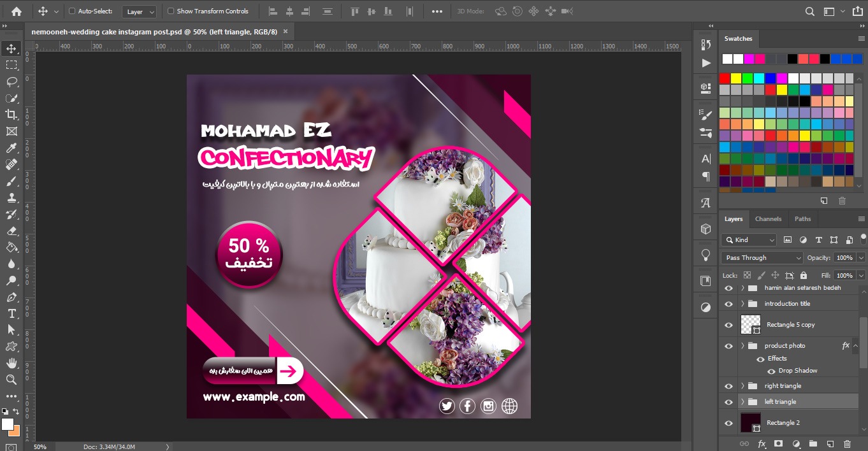Screen dimensions: 868x451
Task: Hide the 'hamin alan sefaresh bedeh' group
Action: point(728,288)
